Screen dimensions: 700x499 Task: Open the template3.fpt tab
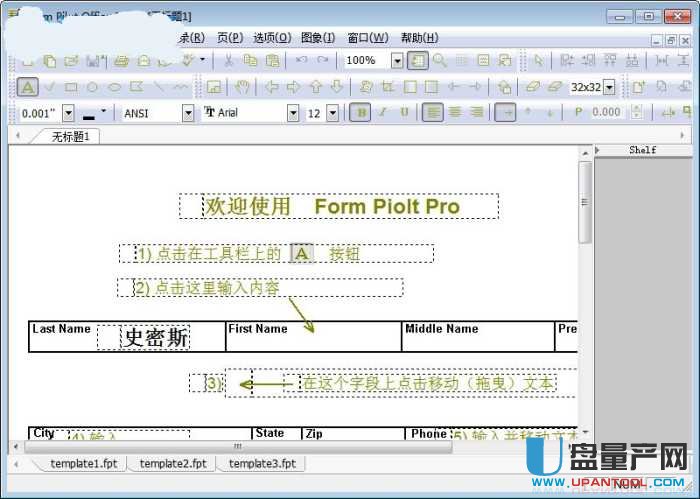click(262, 464)
